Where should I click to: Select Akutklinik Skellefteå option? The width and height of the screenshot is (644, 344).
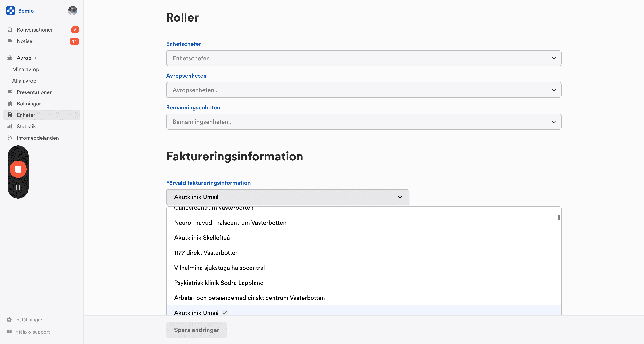point(363,238)
